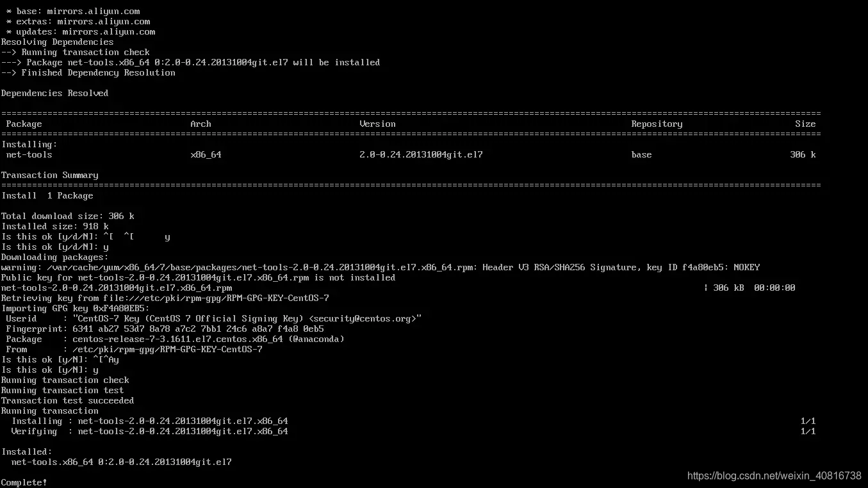This screenshot has width=868, height=488.
Task: Click the 'Userid' CentOS-7 Key line
Action: tap(214, 319)
